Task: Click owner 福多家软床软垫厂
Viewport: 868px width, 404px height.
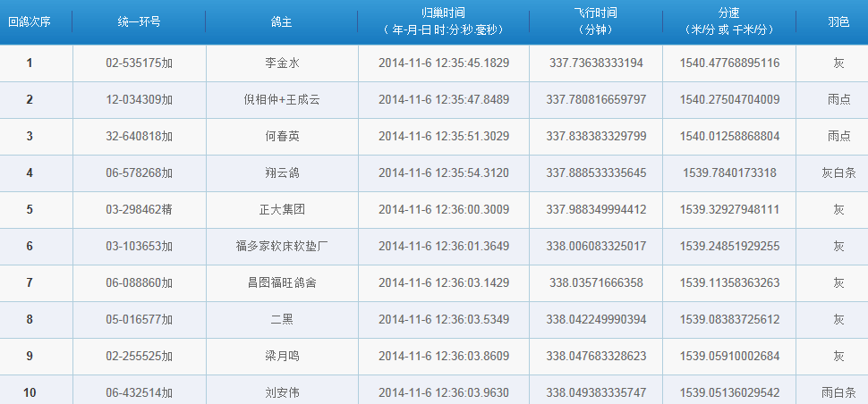Action: coord(282,247)
